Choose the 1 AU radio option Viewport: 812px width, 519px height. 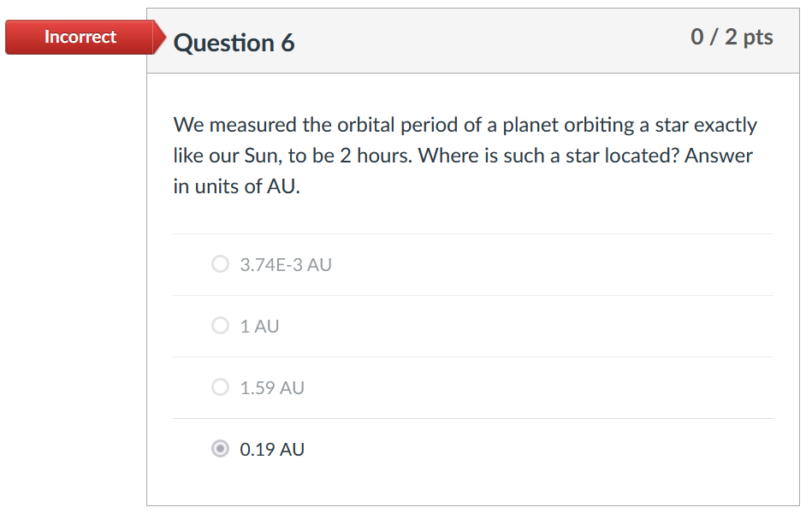tap(220, 326)
